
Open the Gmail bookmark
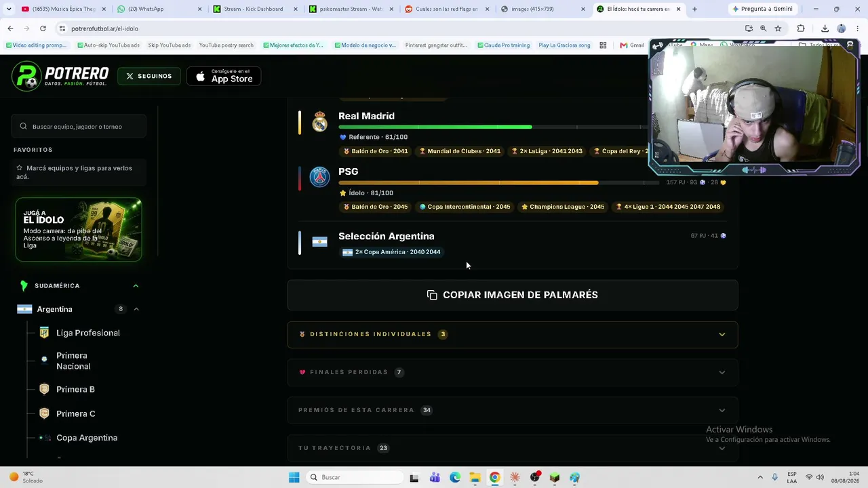point(632,45)
